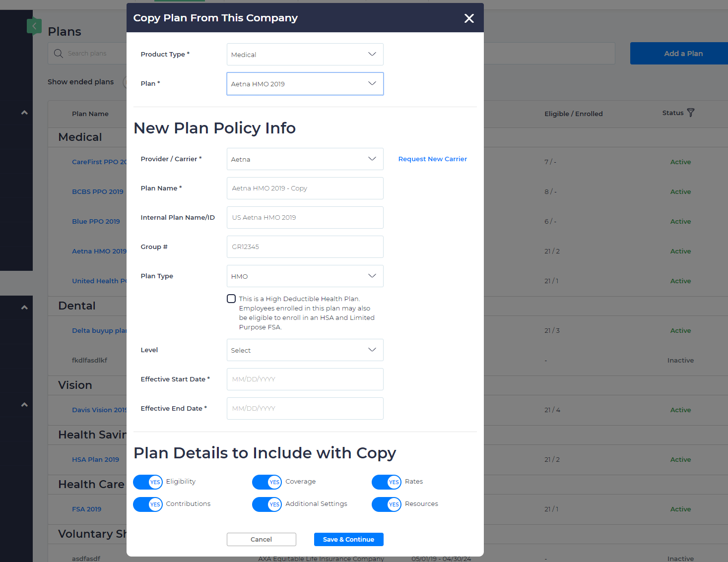Switch off the Rates toggle

(x=387, y=482)
